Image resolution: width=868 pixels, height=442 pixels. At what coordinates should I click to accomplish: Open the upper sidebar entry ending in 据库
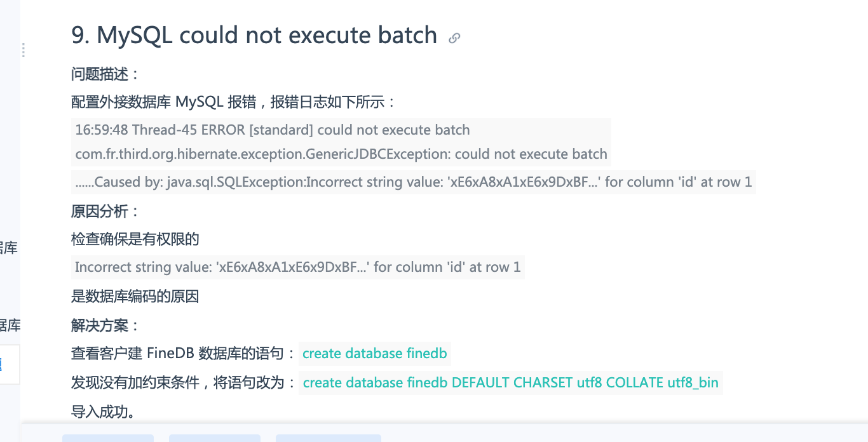pos(9,248)
